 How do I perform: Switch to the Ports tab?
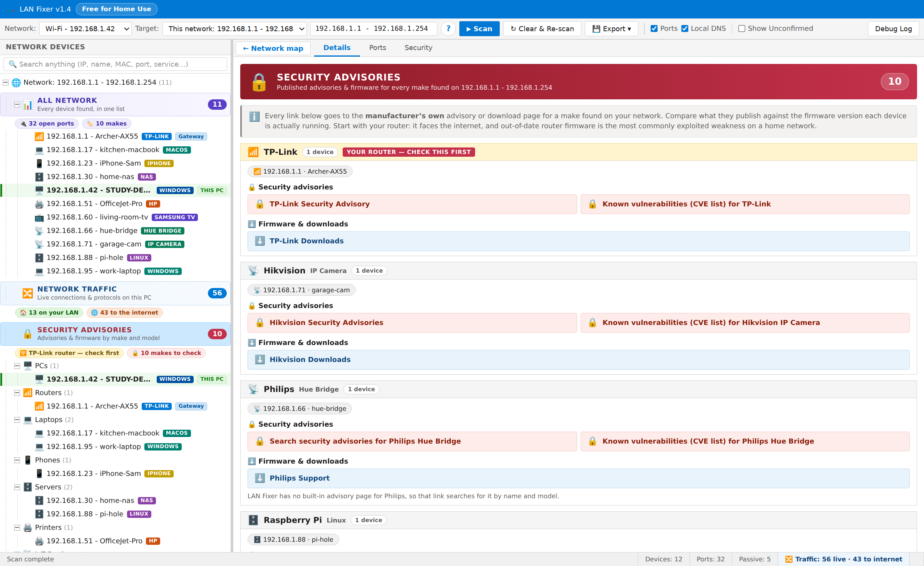pyautogui.click(x=377, y=48)
